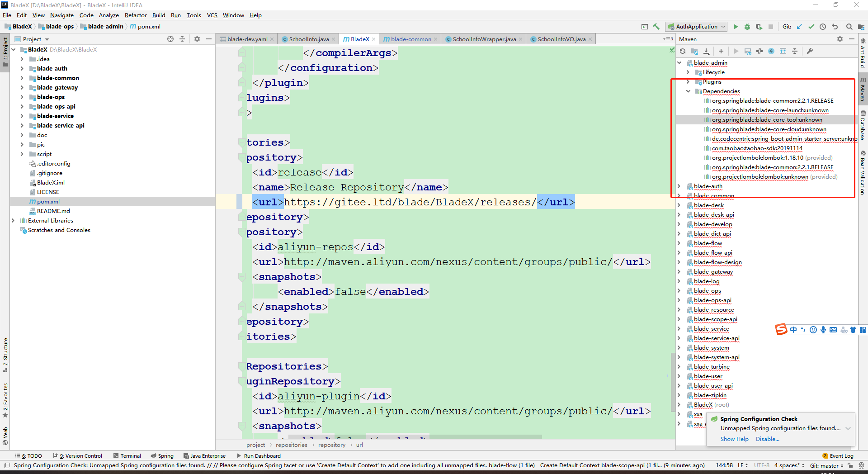Click Git Commit green checkmark
868x474 pixels.
tap(811, 27)
